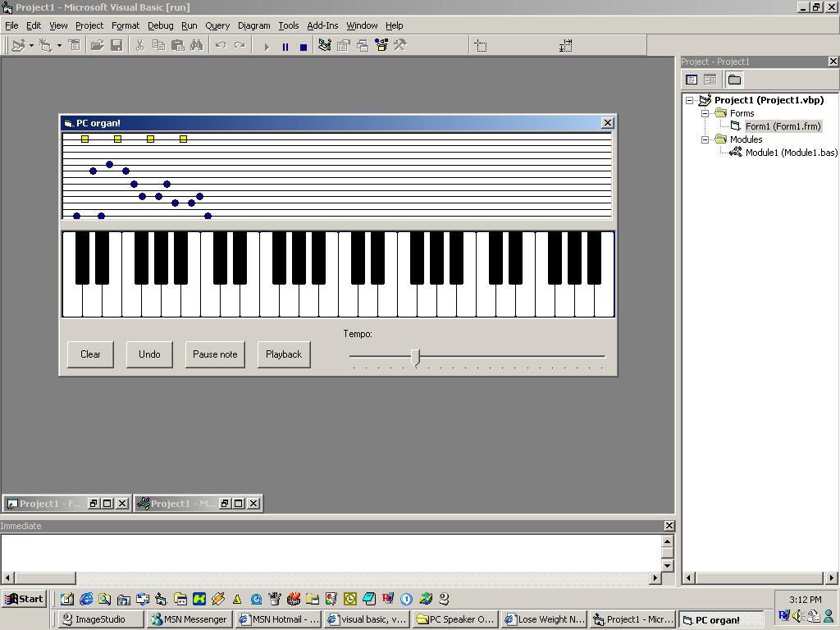Click the Tempo slider thumb
This screenshot has width=840, height=630.
tap(415, 357)
